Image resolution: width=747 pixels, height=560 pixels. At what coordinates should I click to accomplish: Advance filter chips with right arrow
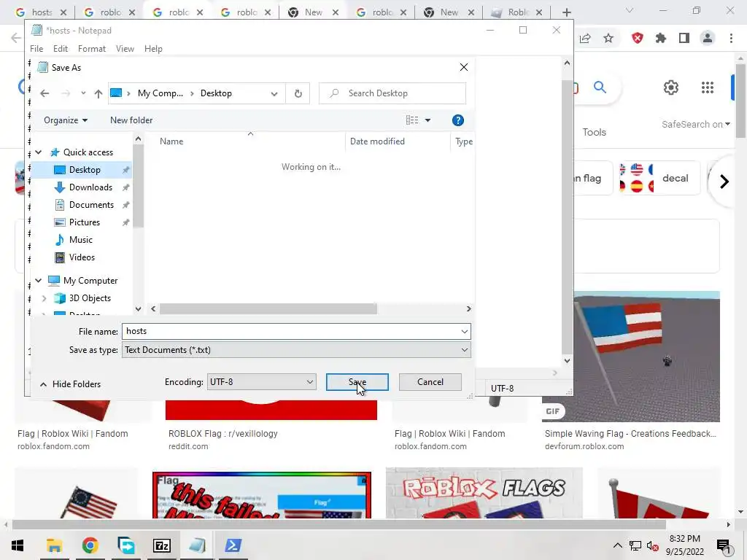(724, 182)
